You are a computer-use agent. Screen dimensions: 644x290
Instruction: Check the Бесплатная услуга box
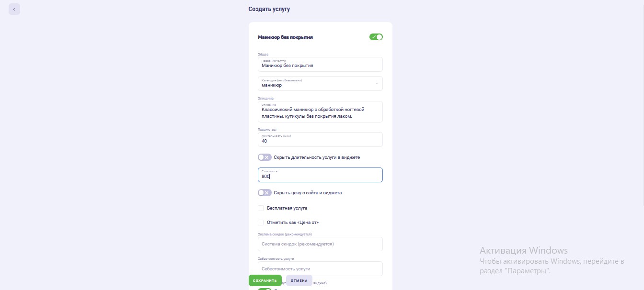pyautogui.click(x=261, y=208)
